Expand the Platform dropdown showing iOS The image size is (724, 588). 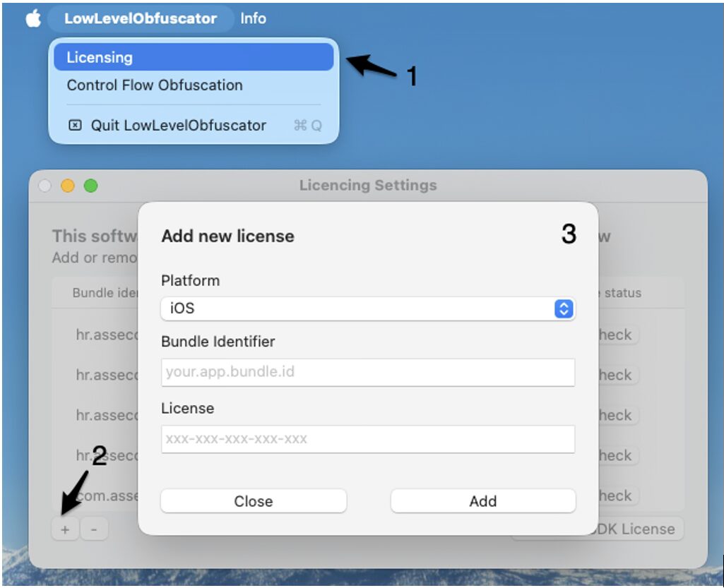coord(367,308)
